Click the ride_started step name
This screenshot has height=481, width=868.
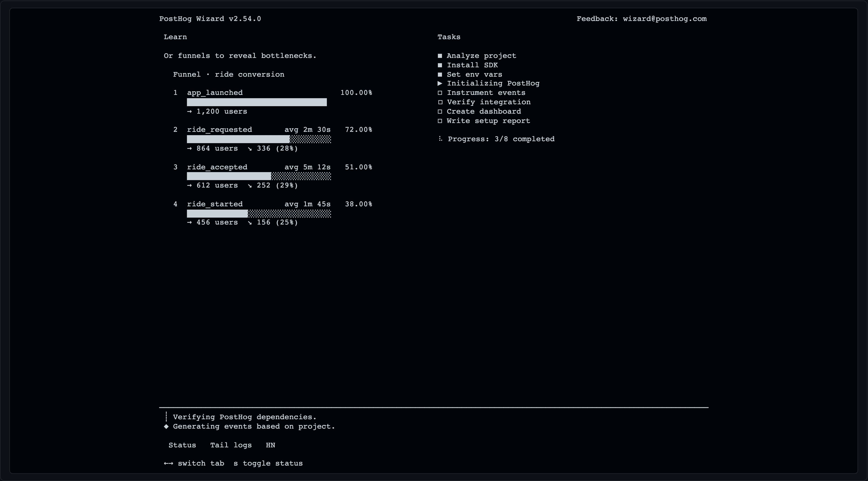coord(215,204)
